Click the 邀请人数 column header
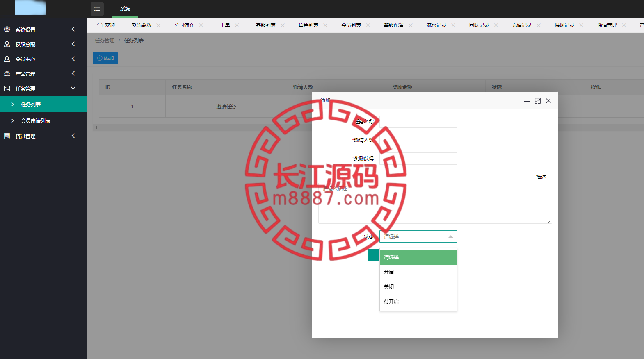644x359 pixels. (x=336, y=87)
